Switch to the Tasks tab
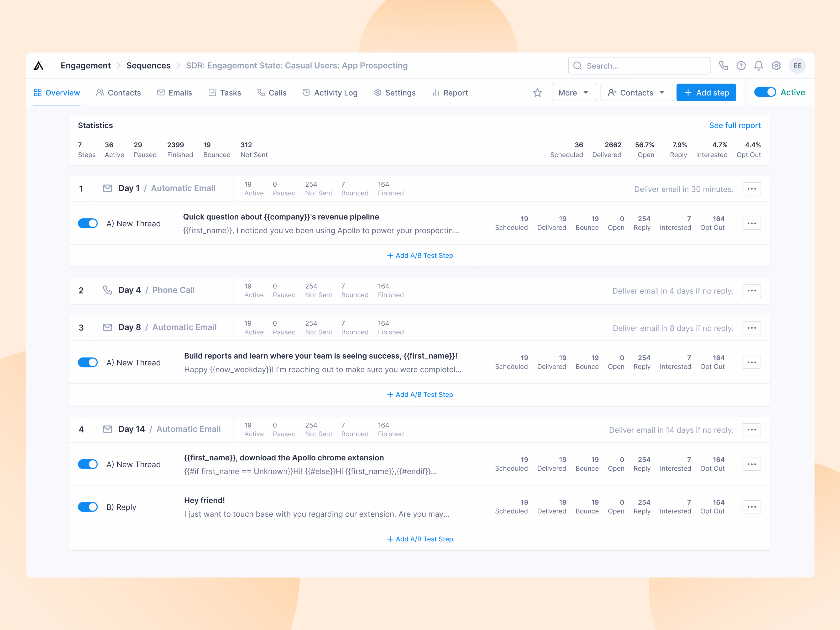 (225, 93)
